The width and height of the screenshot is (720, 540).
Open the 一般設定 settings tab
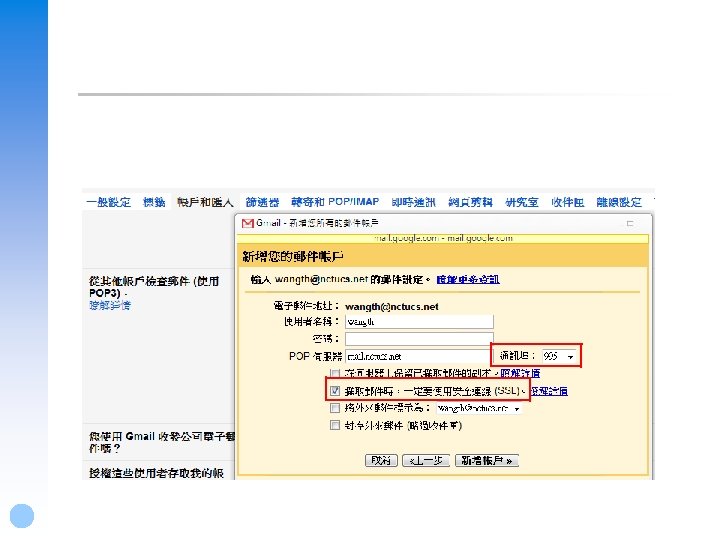108,202
